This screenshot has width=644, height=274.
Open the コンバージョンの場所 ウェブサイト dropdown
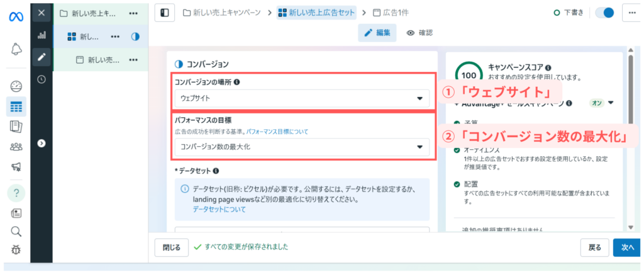302,99
